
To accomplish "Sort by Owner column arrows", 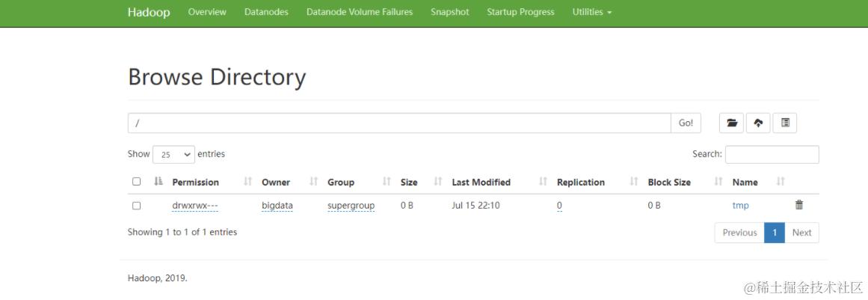I will coord(314,182).
